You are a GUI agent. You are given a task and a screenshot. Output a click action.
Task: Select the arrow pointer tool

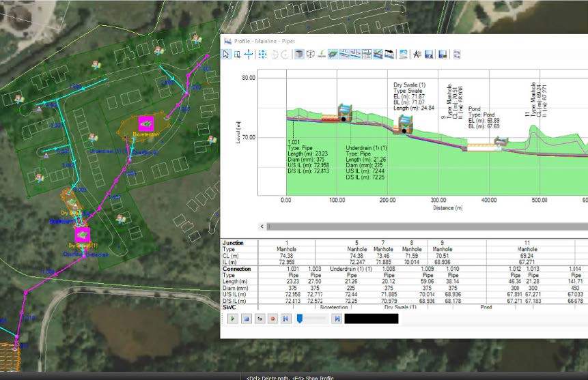[x=226, y=55]
